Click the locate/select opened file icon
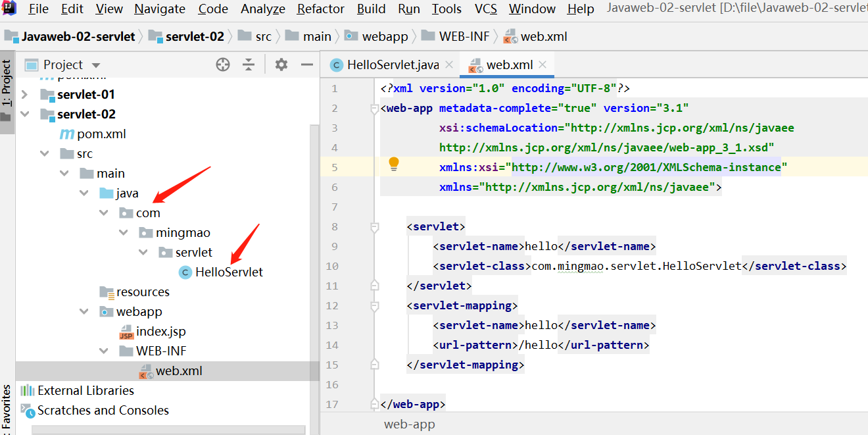This screenshot has height=435, width=868. (223, 64)
